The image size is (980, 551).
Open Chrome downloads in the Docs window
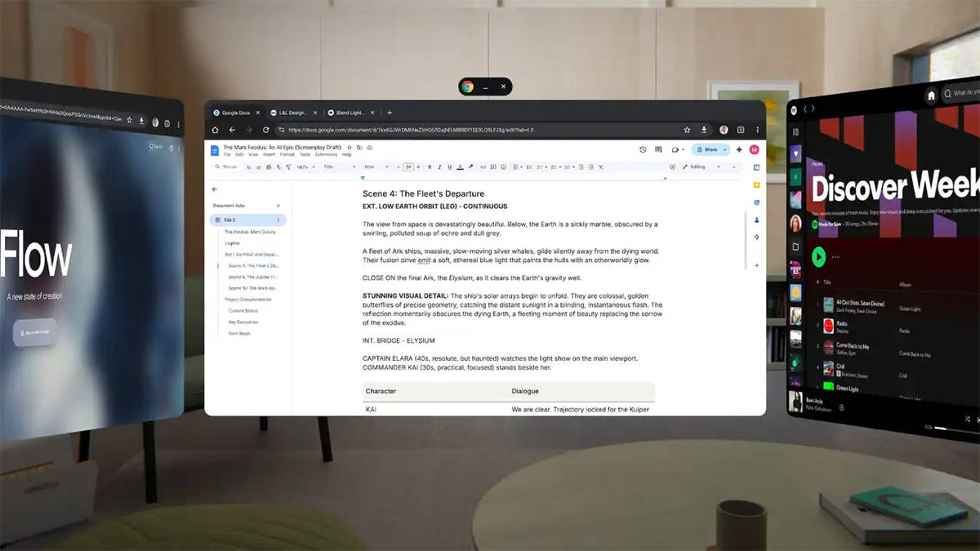click(704, 130)
